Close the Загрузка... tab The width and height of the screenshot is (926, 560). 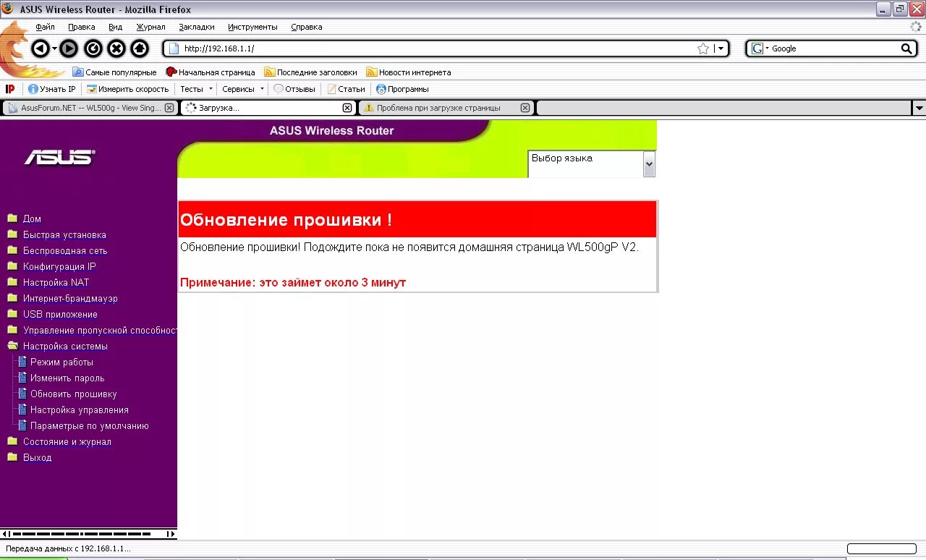coord(347,108)
